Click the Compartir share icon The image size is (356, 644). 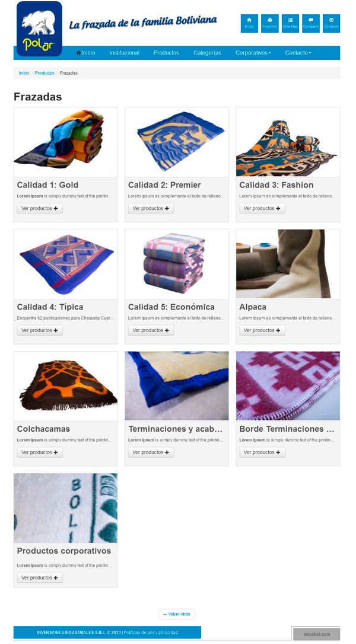[x=311, y=23]
